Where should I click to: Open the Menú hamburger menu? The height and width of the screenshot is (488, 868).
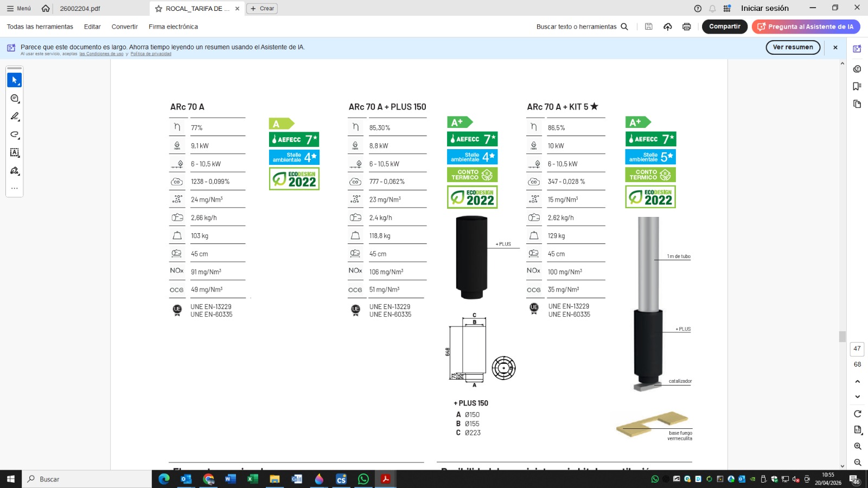(x=18, y=8)
